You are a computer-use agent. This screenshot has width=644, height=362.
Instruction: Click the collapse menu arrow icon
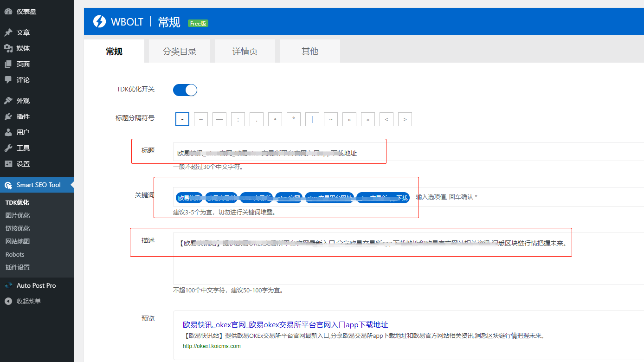pos(8,301)
